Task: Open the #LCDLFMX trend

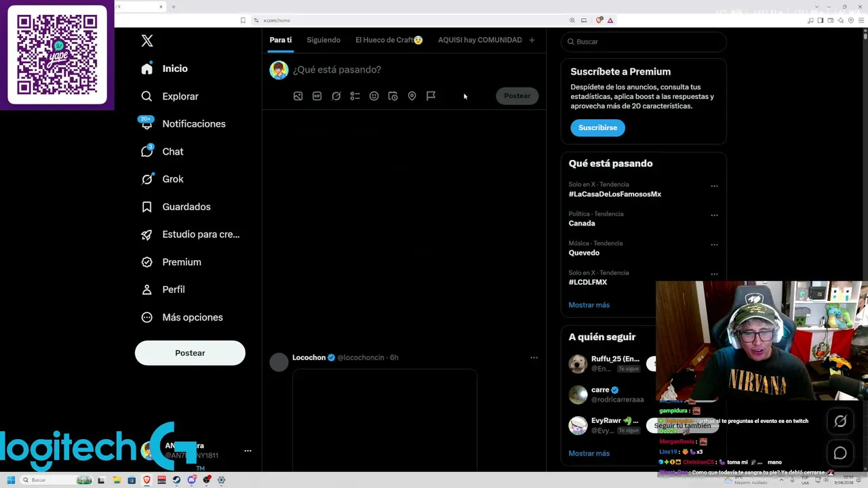Action: [x=588, y=283]
